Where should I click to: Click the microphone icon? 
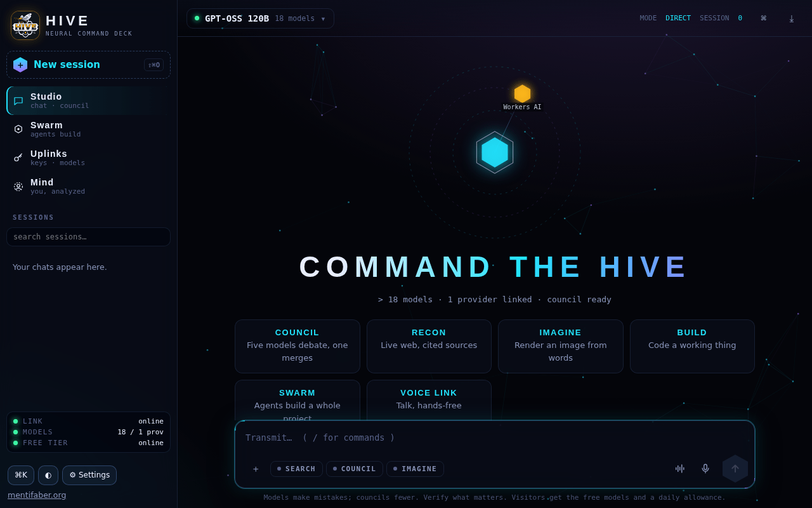pos(705,469)
